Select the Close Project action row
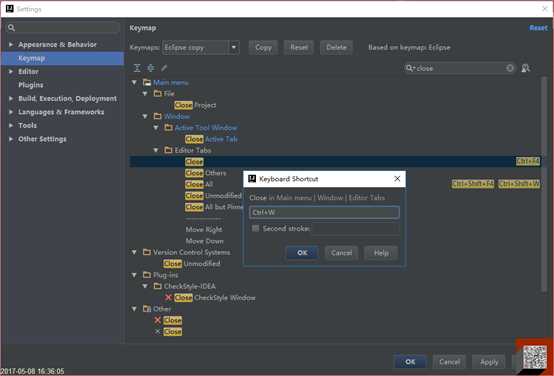This screenshot has width=554, height=376. click(195, 105)
